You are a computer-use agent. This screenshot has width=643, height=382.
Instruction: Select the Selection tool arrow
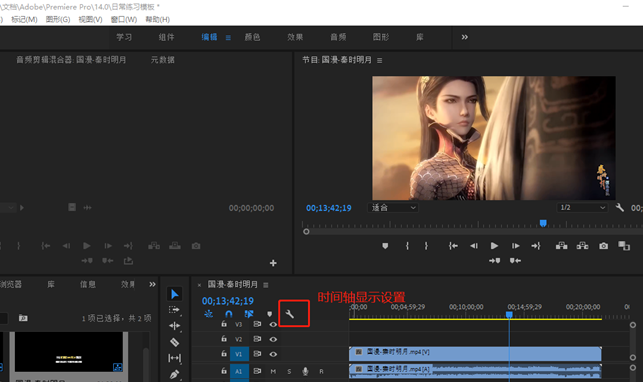(x=174, y=294)
